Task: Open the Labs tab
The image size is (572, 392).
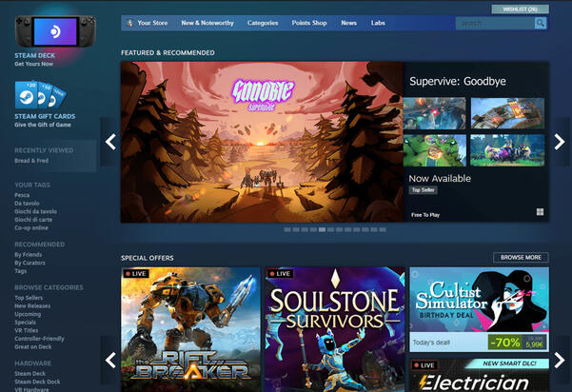Action: (378, 23)
